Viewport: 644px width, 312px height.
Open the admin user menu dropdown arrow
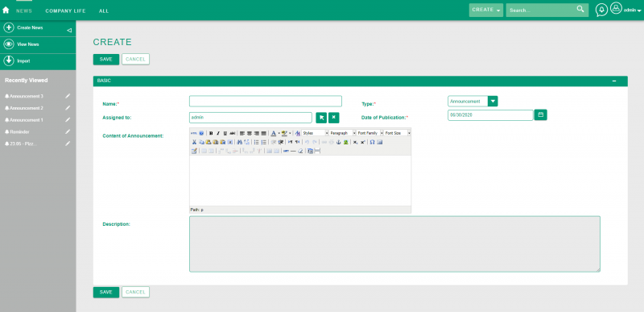pos(639,10)
